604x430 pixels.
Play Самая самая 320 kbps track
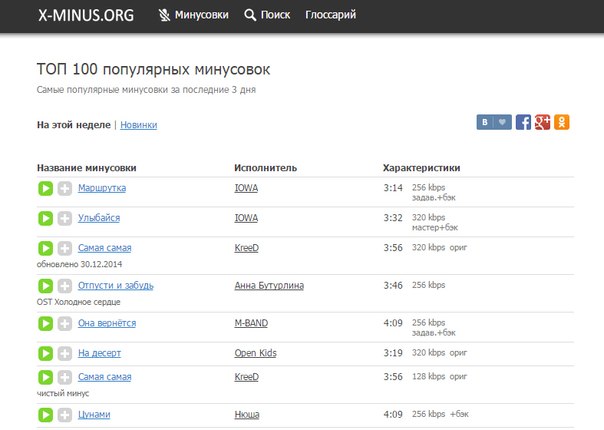(45, 248)
